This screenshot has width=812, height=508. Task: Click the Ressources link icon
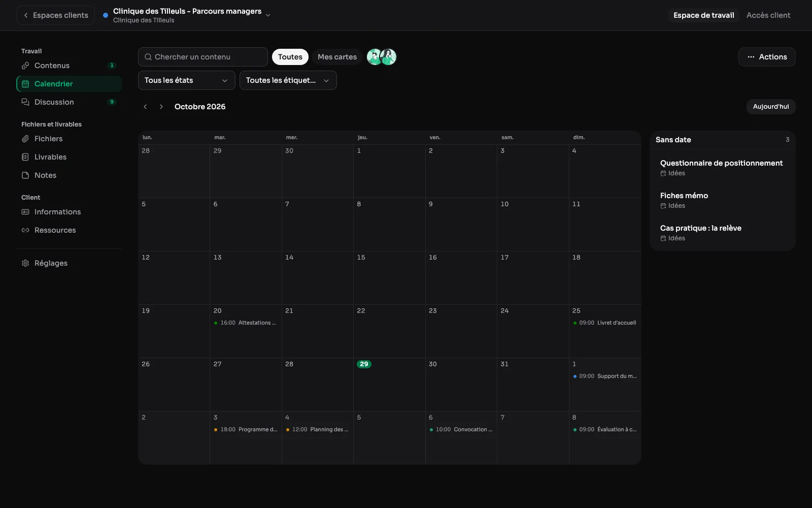(x=25, y=230)
